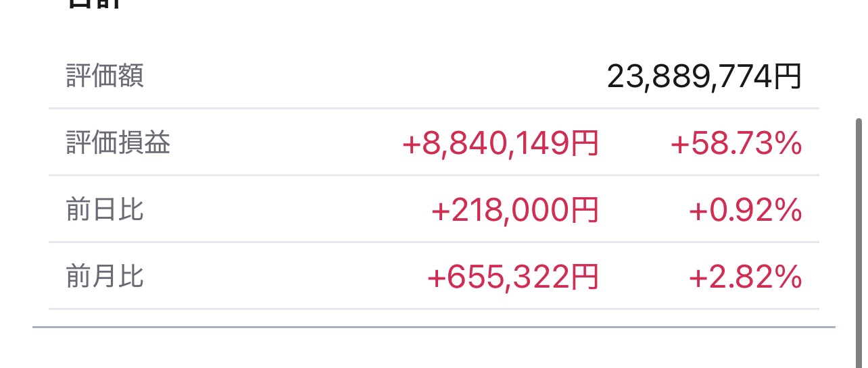Click the vertical scrollbar on the right edge
The image size is (868, 368).
(x=859, y=223)
